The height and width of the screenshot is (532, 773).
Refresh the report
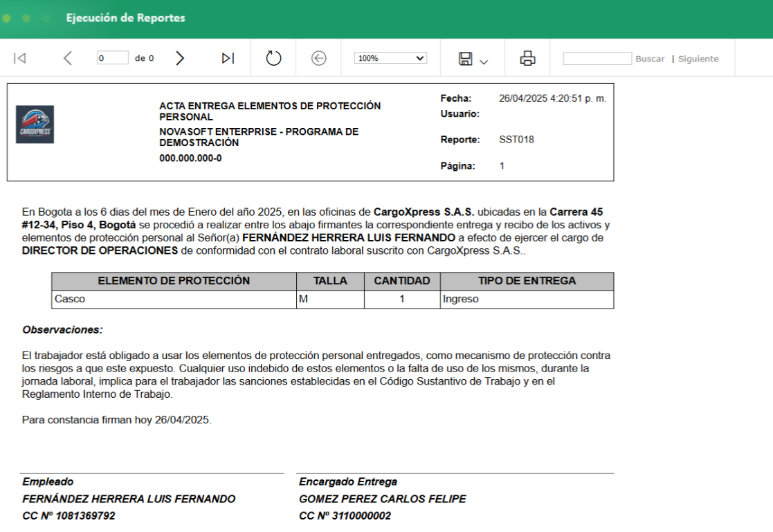point(273,58)
